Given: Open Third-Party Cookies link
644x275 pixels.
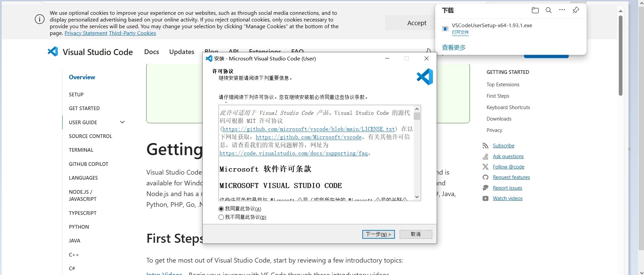Looking at the screenshot, I should point(132,33).
